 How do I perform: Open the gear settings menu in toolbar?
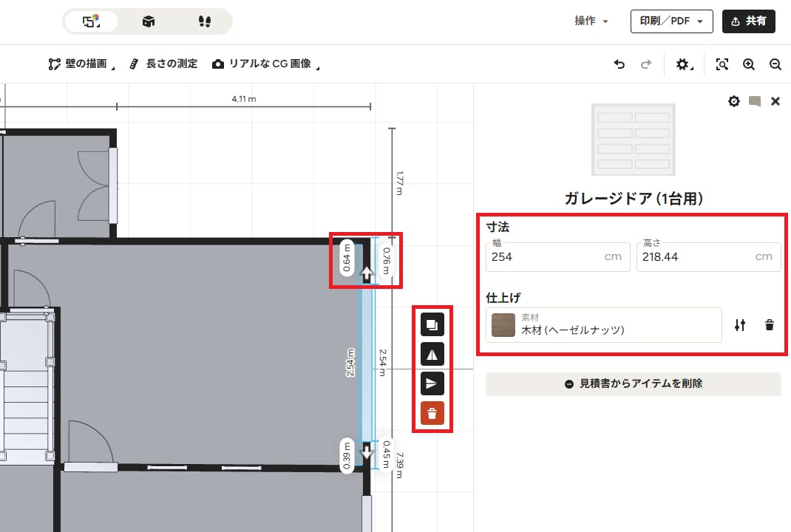pos(684,64)
